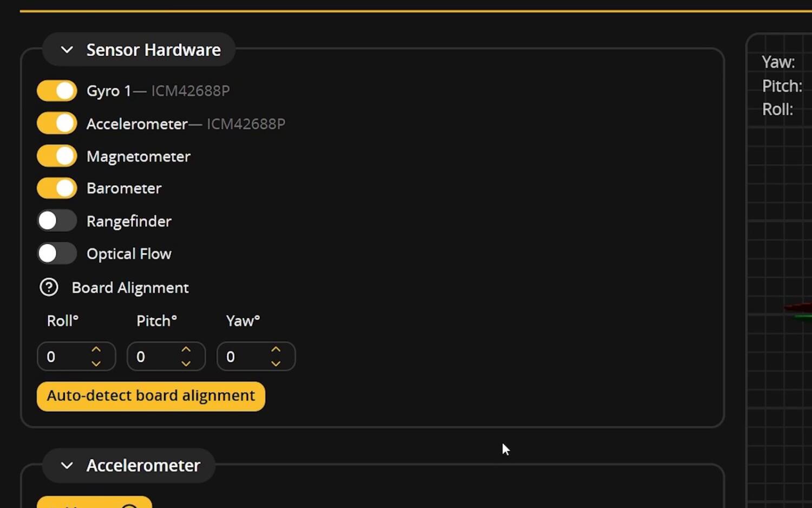Select the Pitch° number field
The image size is (812, 508).
click(166, 356)
